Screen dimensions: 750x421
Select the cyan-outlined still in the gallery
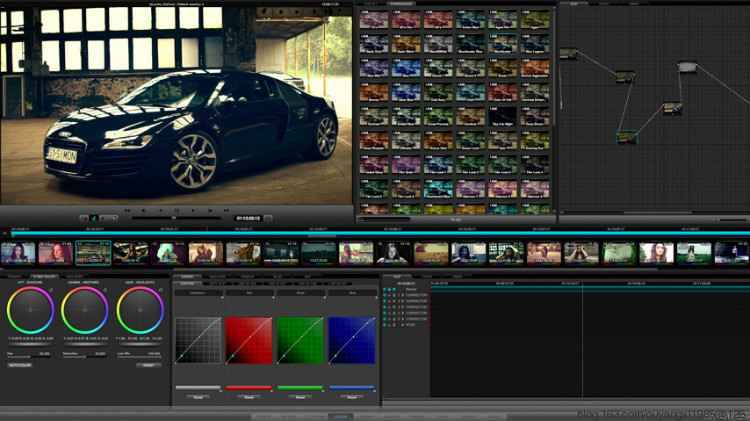pos(502,44)
